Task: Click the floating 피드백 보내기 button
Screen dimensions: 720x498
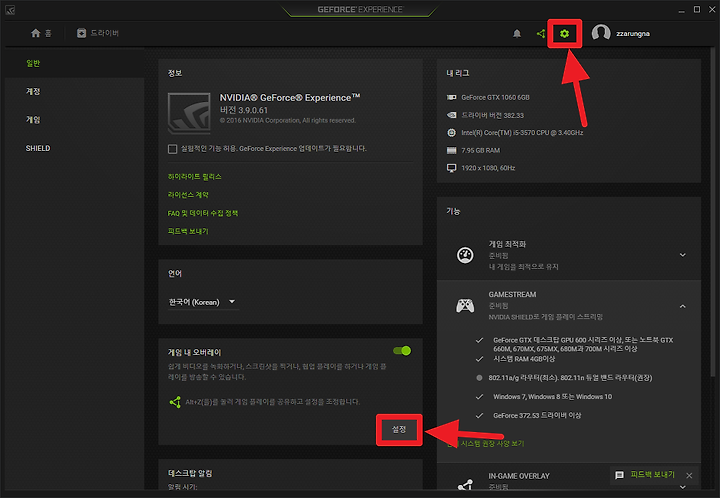Action: (x=652, y=475)
